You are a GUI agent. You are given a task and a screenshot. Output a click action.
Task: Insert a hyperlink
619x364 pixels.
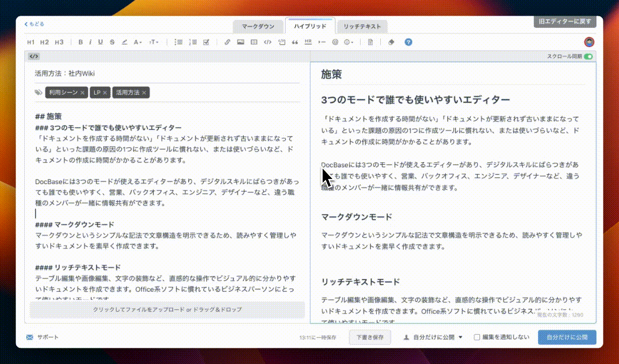click(x=227, y=42)
